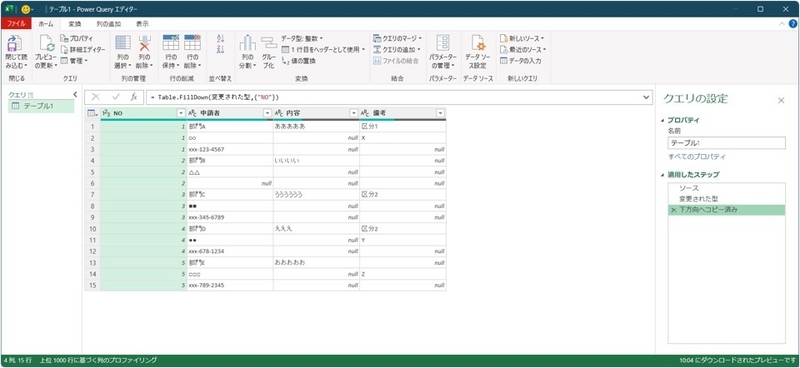Click the row 10 number header
Image resolution: width=800 pixels, height=368 pixels.
tap(92, 229)
